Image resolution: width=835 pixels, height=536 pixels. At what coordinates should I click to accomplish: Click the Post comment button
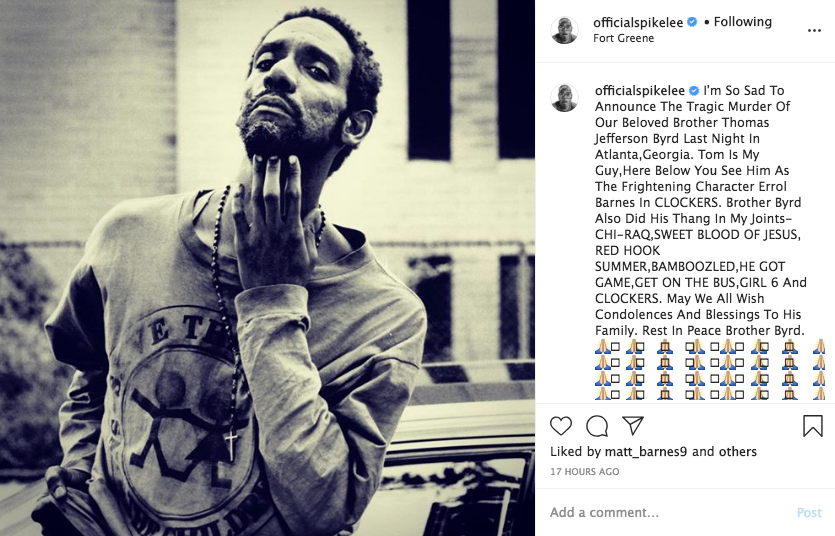(809, 513)
